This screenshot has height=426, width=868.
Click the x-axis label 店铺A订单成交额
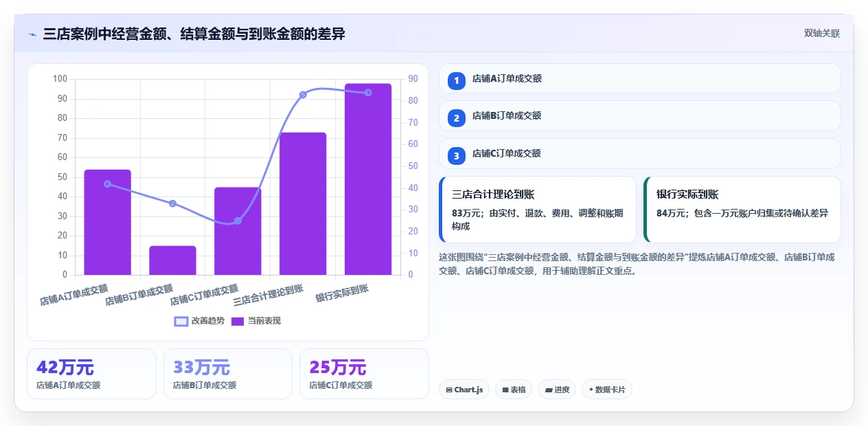[x=74, y=294]
